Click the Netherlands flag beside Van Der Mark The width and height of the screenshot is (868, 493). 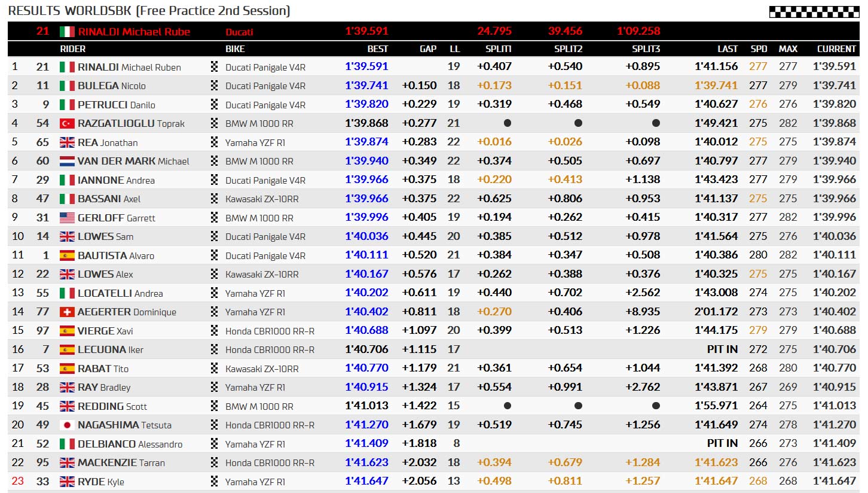(x=67, y=162)
